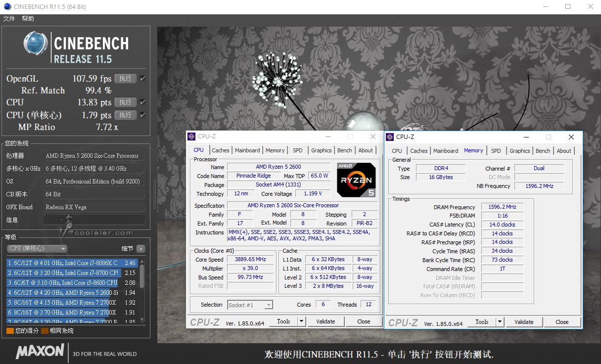601x364 pixels.
Task: Click the orange 您的得分 legend swatch
Action: point(10,331)
